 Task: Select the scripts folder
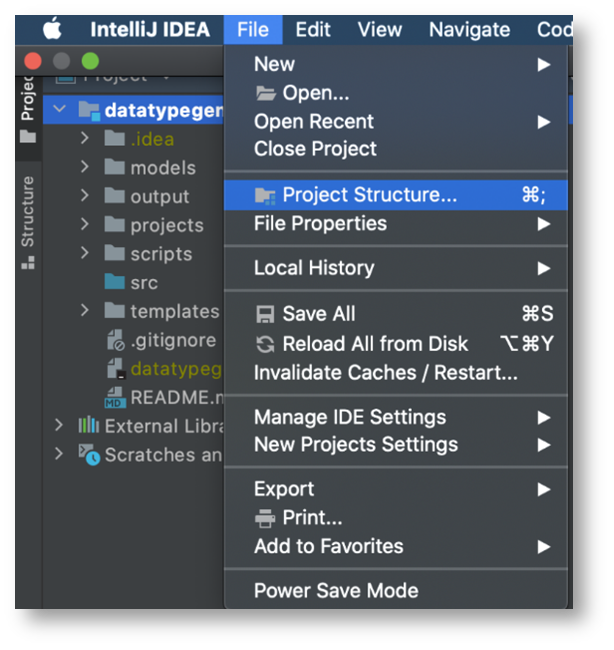point(161,254)
